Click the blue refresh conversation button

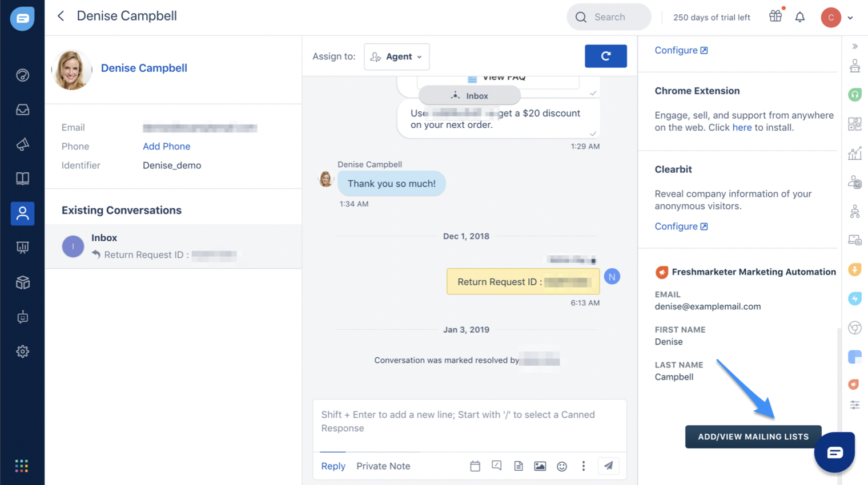pyautogui.click(x=606, y=56)
